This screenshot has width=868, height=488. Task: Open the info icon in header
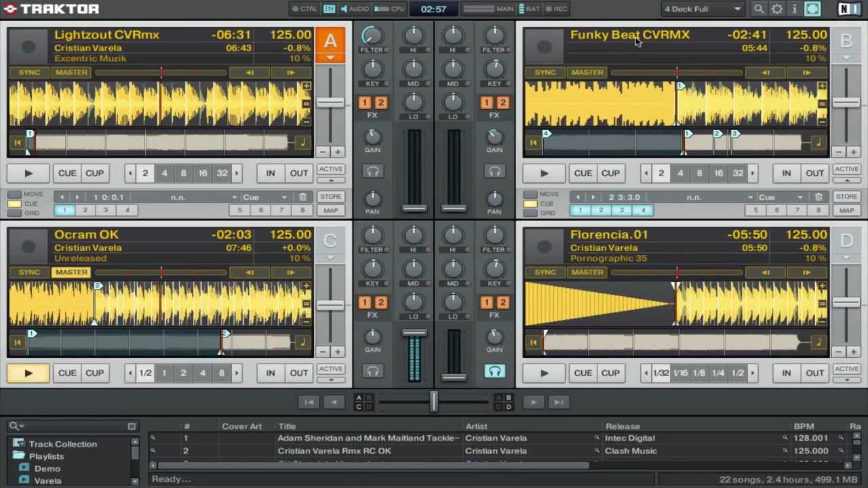[x=795, y=9]
